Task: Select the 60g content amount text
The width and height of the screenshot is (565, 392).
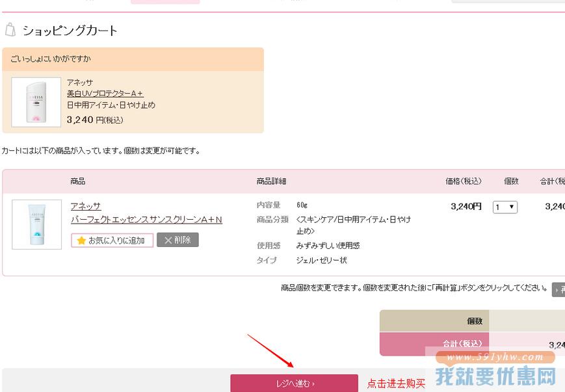Action: [302, 205]
